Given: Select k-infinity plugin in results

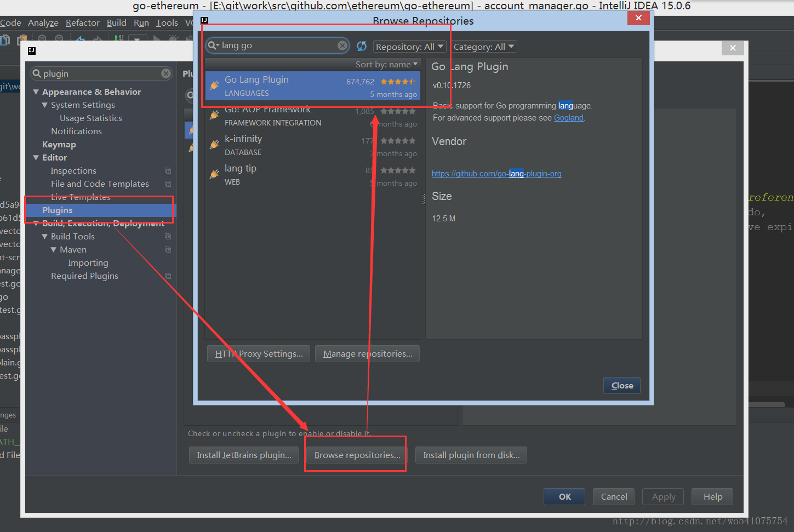Looking at the screenshot, I should (x=313, y=145).
